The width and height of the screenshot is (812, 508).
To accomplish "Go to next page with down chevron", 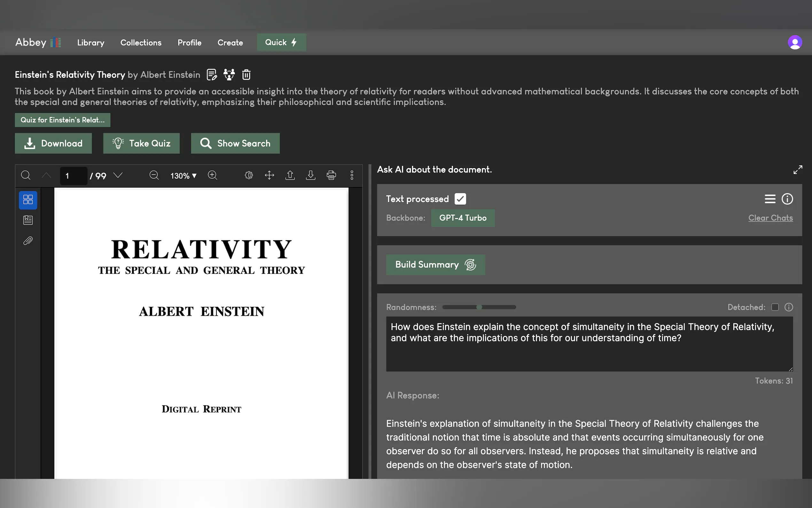I will pyautogui.click(x=118, y=175).
